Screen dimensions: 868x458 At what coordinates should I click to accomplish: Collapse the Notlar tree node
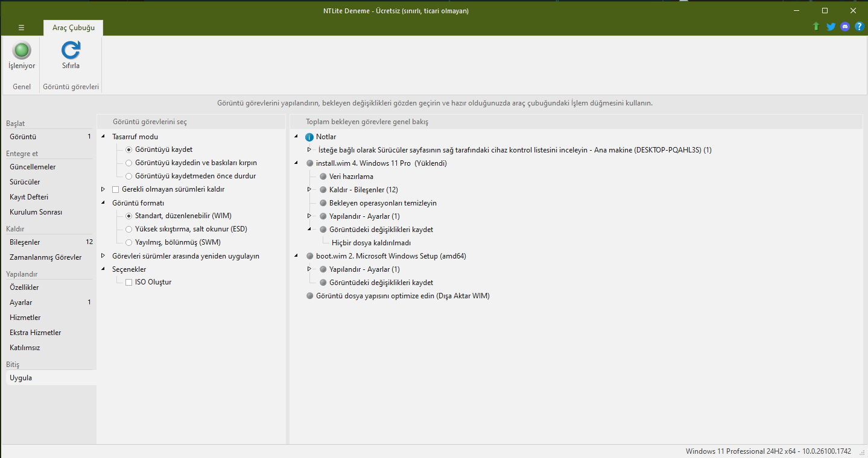coord(296,137)
